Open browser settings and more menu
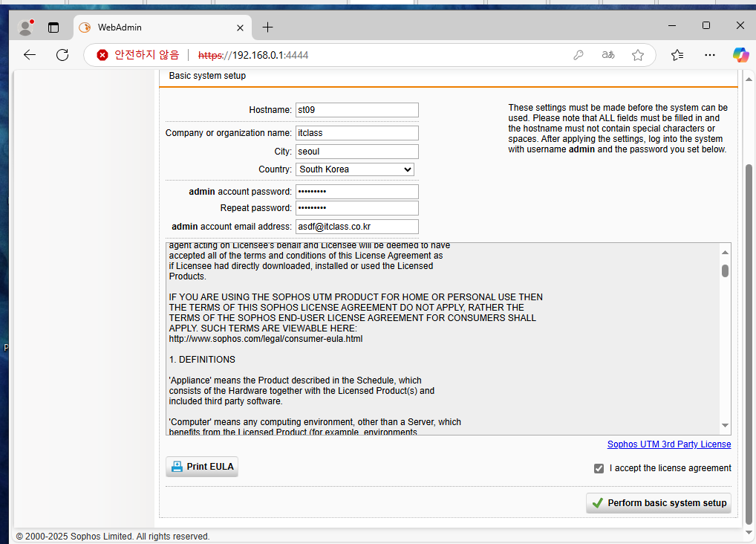 click(x=710, y=55)
